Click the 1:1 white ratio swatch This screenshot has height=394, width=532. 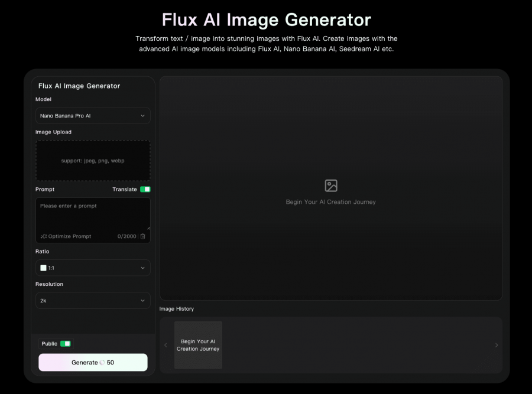click(43, 268)
